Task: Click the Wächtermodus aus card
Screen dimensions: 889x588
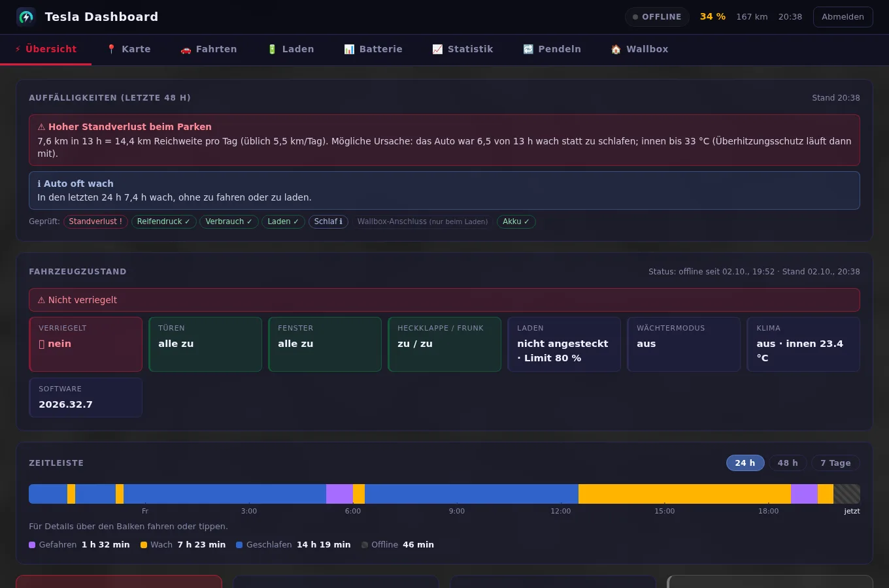Action: point(684,344)
